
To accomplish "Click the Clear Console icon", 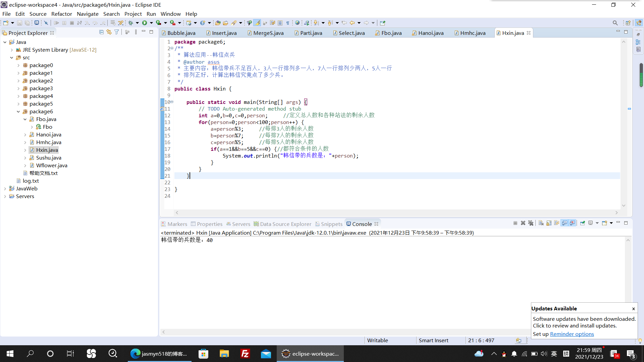I will coord(541,223).
